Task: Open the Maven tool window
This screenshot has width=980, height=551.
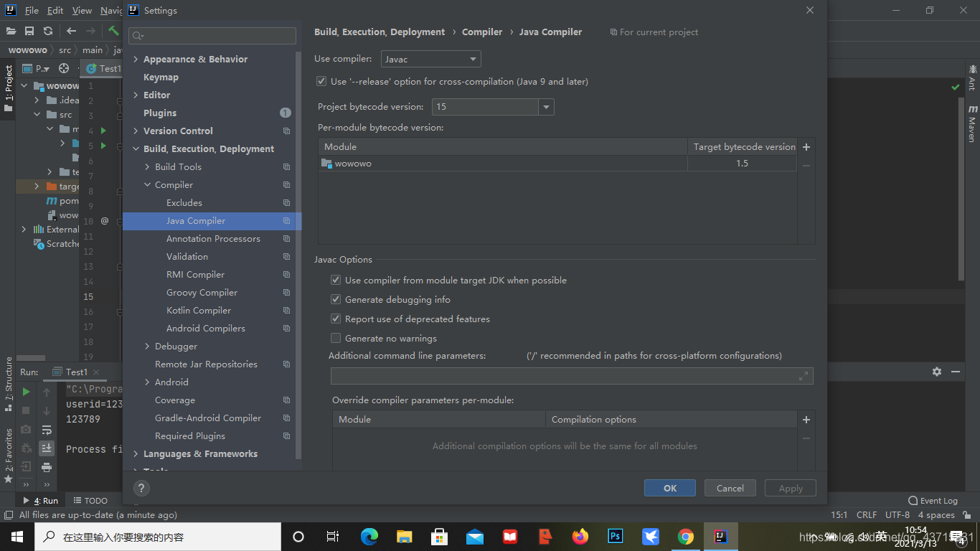Action: (972, 123)
